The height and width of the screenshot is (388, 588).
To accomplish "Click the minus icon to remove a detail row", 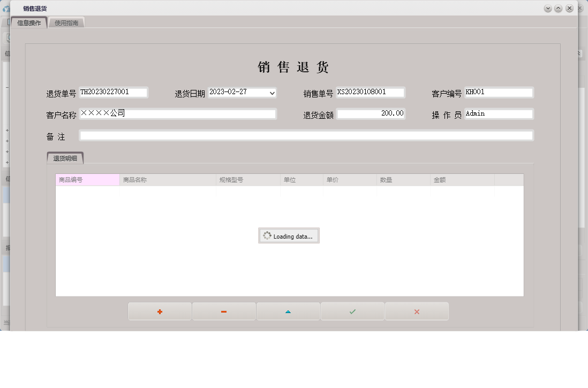I will click(x=223, y=311).
